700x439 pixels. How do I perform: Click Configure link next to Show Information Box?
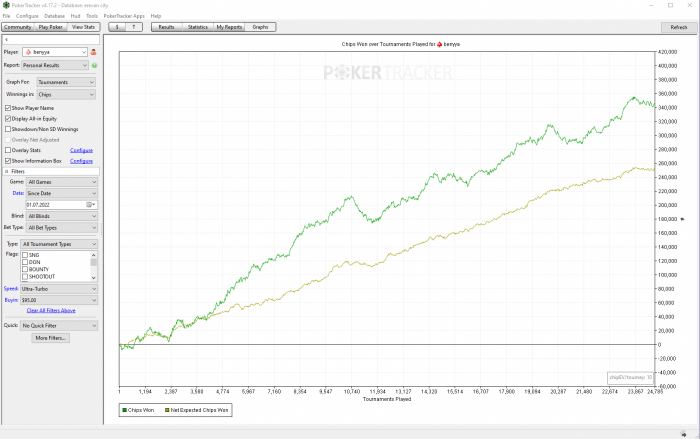point(81,161)
